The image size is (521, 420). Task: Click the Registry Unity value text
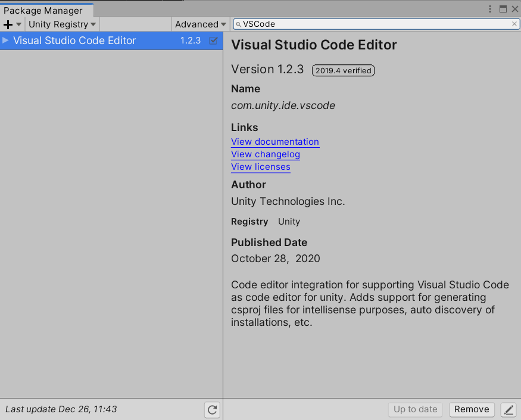click(x=289, y=222)
